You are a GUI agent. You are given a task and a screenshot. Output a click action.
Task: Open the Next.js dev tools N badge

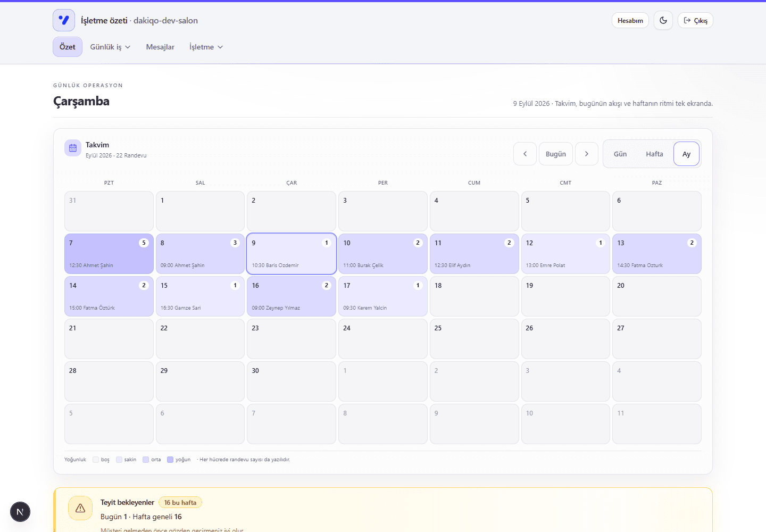pos(20,512)
